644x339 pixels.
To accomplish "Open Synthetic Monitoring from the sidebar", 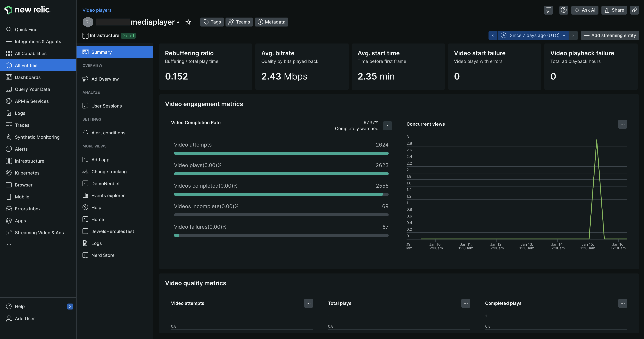I will pyautogui.click(x=37, y=137).
